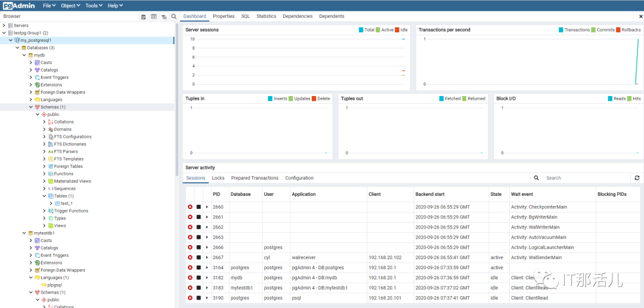Switch to the Locks tab in Server activity

pos(218,178)
